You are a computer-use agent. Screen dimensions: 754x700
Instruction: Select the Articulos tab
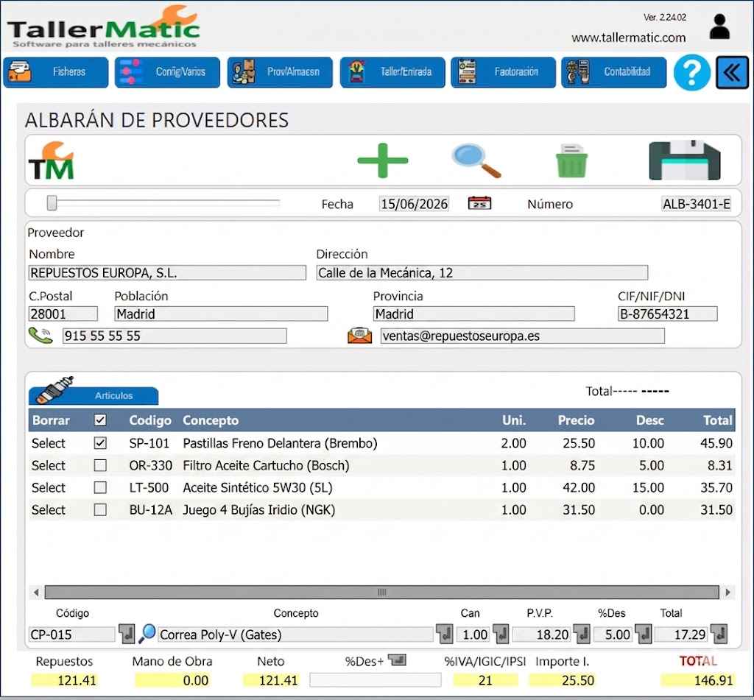[94, 395]
